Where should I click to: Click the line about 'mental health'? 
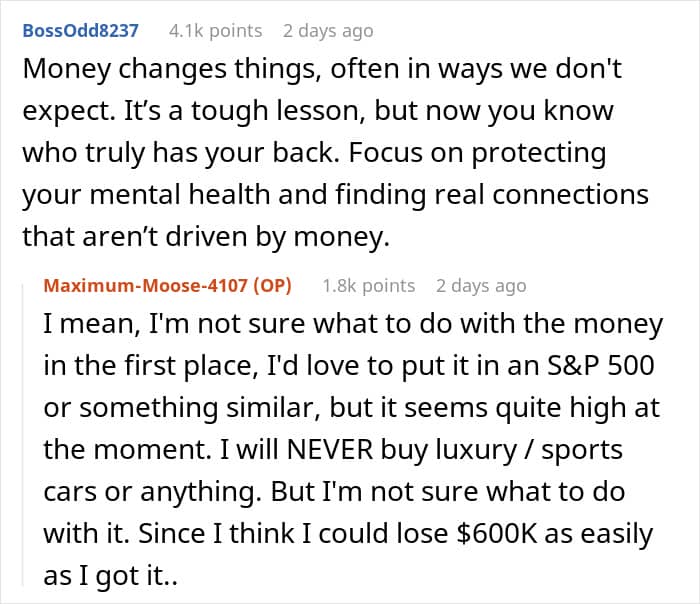[x=335, y=195]
